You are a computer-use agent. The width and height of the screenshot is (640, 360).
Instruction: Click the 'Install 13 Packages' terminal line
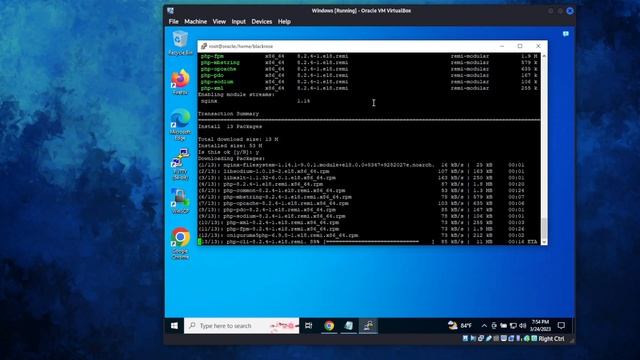[230, 127]
